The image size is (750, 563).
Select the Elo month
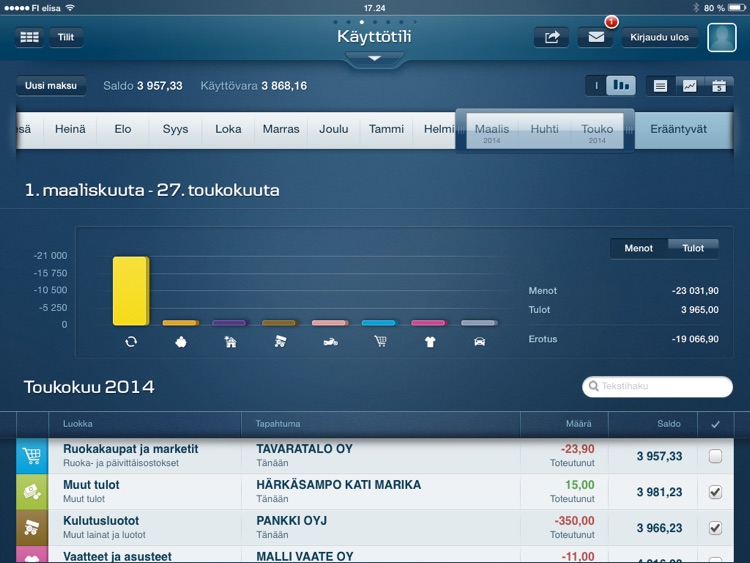[x=122, y=130]
